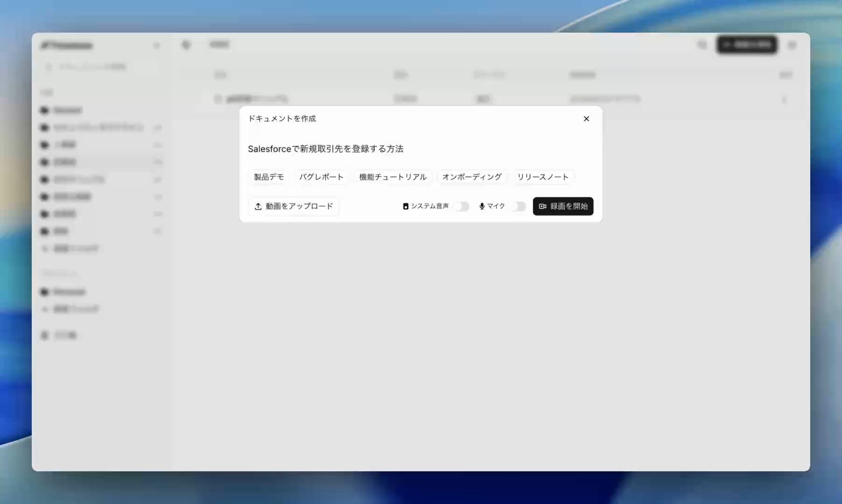Screen dimensions: 842x504
Task: Select the オンボーディング template chip
Action: point(472,177)
